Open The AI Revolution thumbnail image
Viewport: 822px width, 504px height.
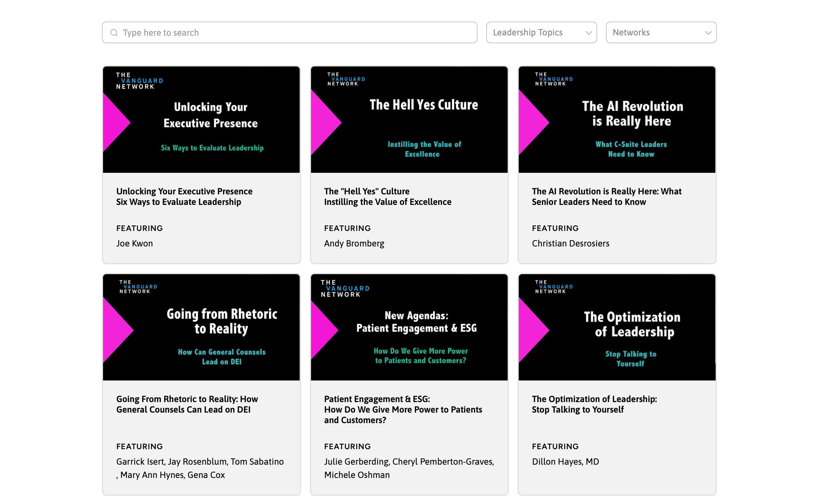(617, 119)
